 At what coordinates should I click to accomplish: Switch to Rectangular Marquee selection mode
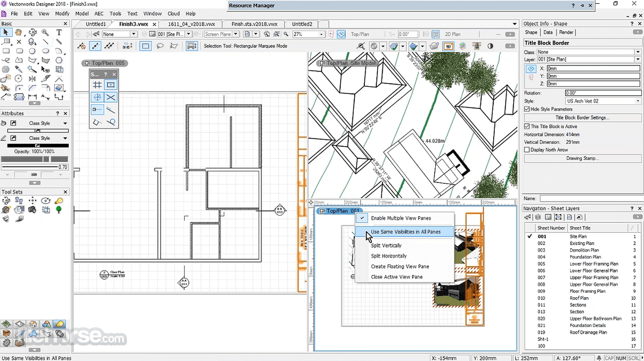(x=145, y=46)
